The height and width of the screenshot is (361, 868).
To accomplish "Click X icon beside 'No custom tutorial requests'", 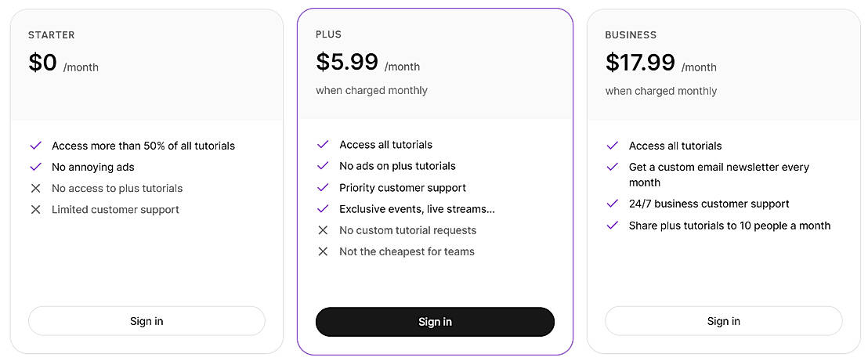I will click(323, 230).
